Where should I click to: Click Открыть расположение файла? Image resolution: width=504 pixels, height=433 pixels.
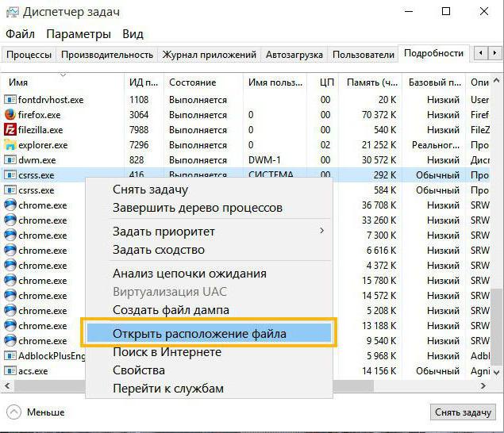[x=209, y=333]
